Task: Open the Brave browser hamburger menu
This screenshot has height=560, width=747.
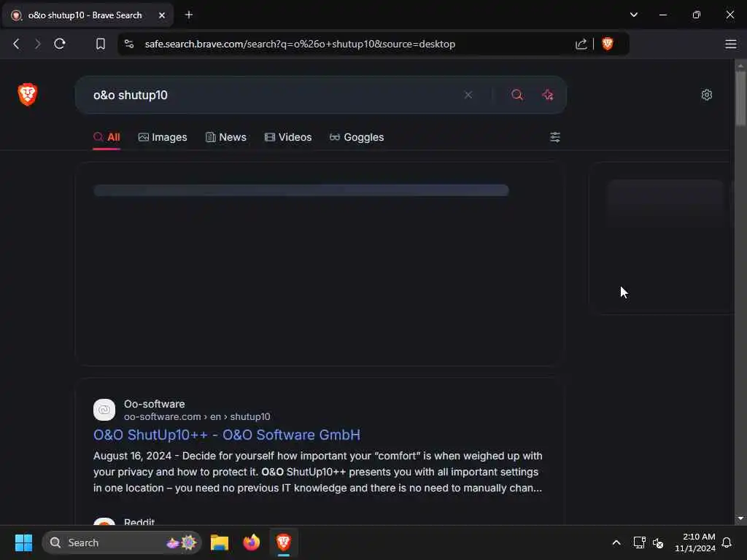Action: [x=730, y=44]
